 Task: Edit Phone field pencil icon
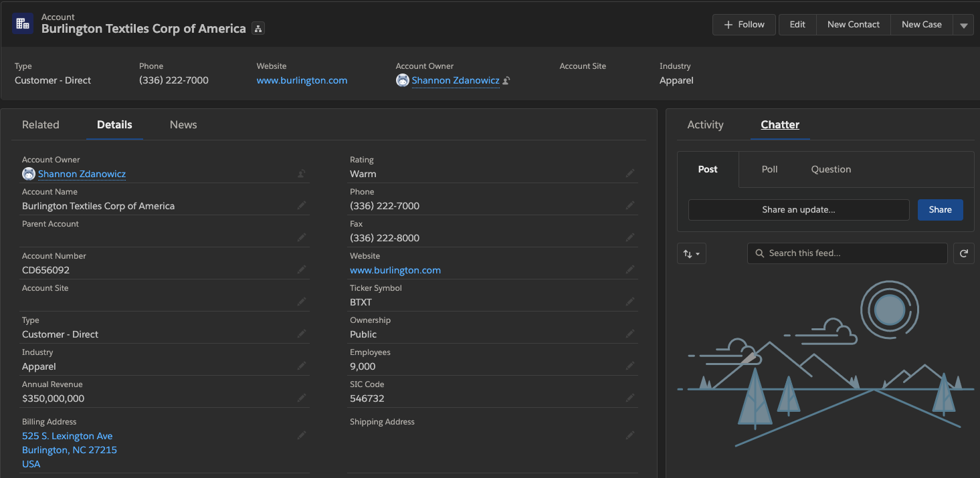point(630,205)
